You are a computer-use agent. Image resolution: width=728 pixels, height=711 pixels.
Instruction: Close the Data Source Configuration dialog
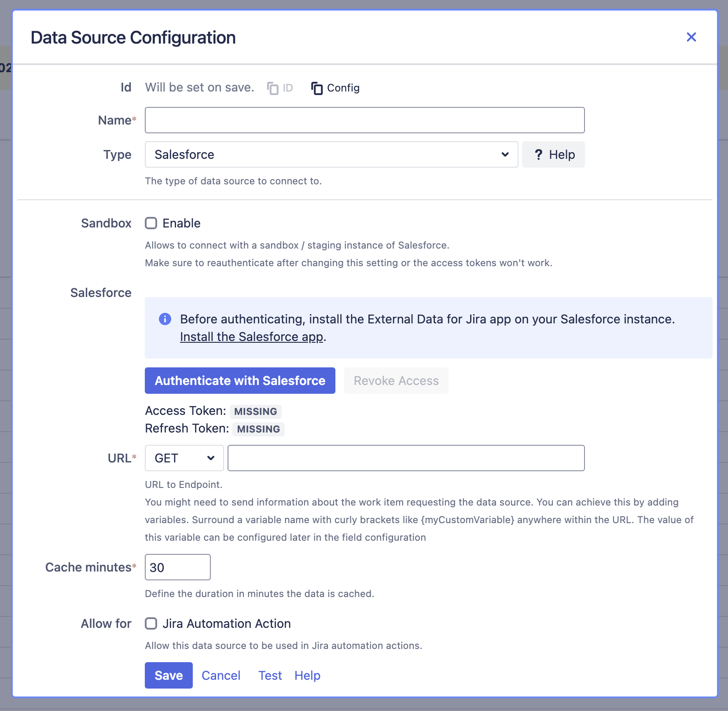pos(691,37)
